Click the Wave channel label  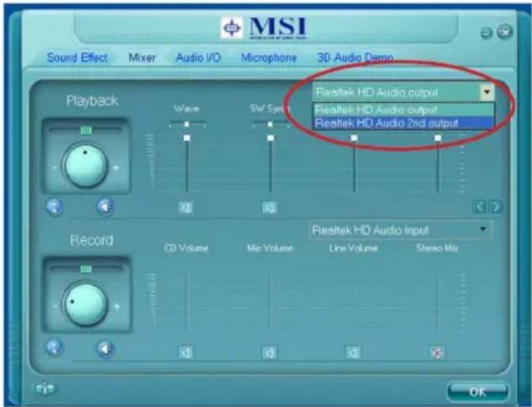coord(186,109)
